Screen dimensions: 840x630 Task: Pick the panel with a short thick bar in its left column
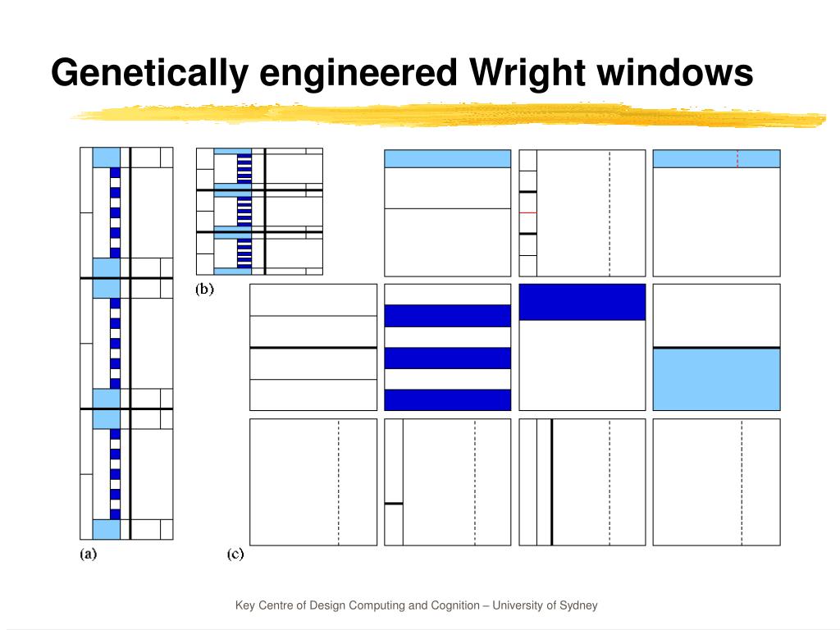tap(447, 482)
